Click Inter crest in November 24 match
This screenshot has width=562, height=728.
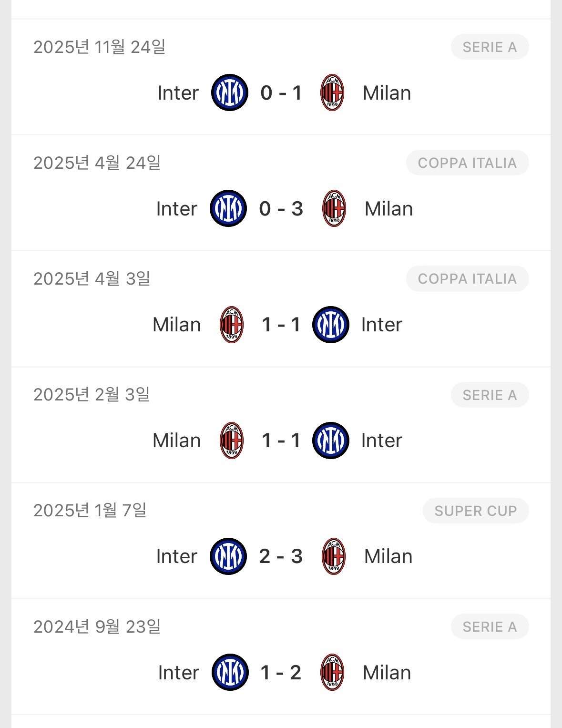(229, 92)
